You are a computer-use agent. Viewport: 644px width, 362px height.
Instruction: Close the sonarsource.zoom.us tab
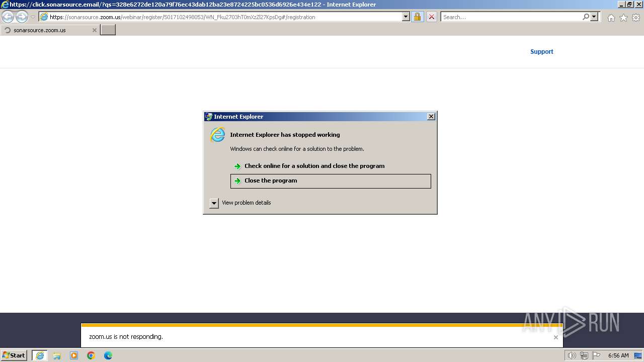pos(94,30)
